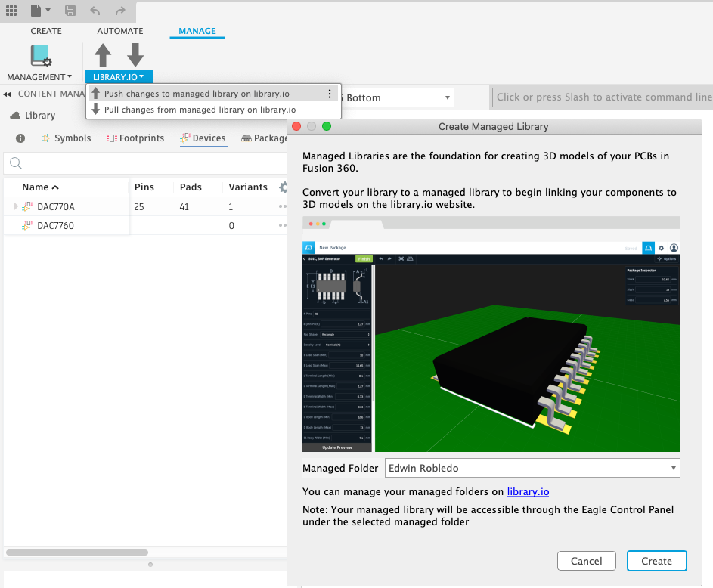
Task: Open more options for DAC770A row
Action: pos(282,206)
